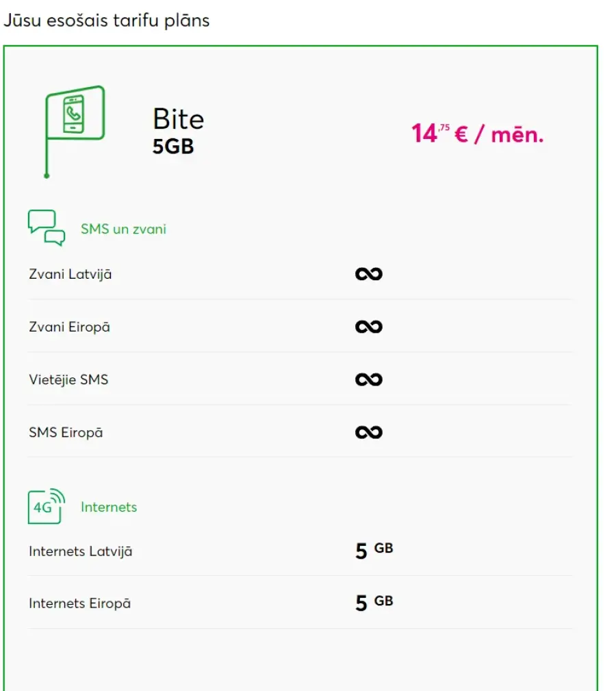Click the 'Zvani Eiropā' row label

(70, 327)
